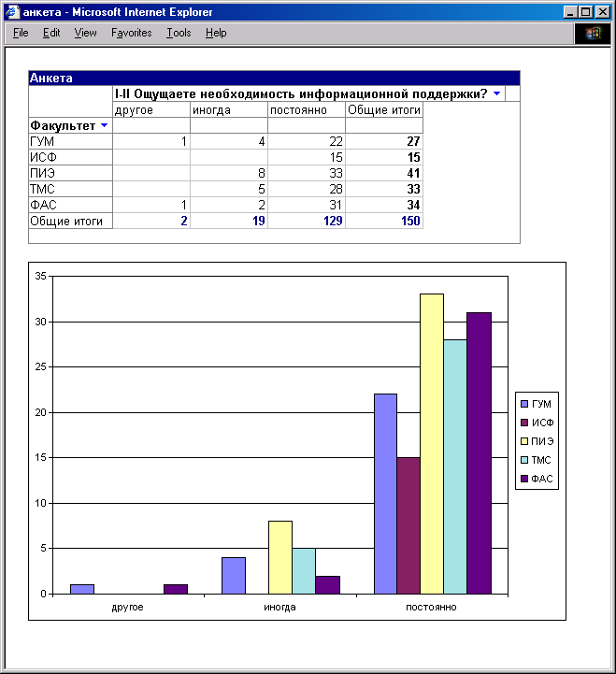Click the ИСФ legend color swatch
Image resolution: width=616 pixels, height=674 pixels.
point(524,423)
